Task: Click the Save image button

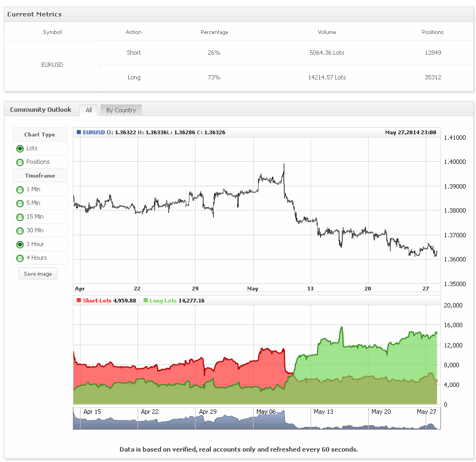Action: [38, 273]
